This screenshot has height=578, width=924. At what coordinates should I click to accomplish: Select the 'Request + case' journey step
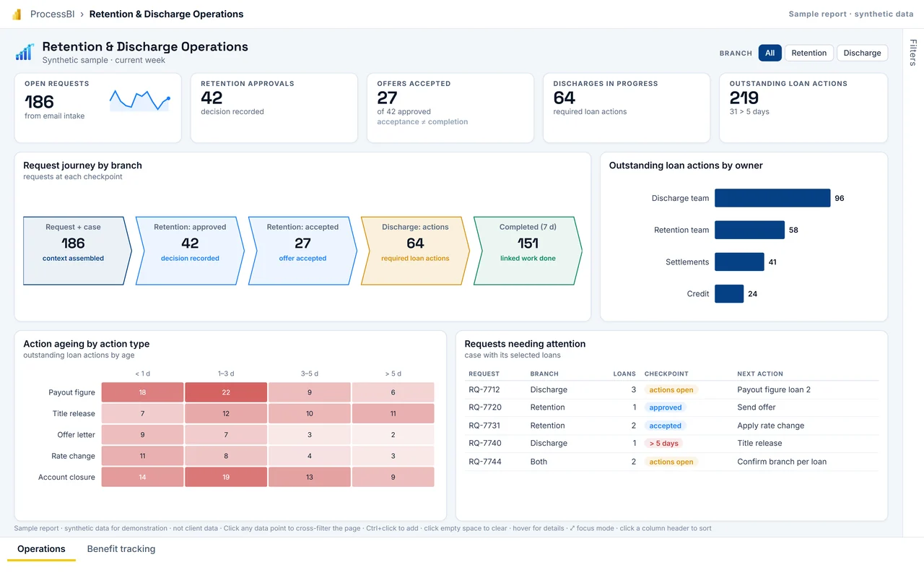click(x=77, y=251)
